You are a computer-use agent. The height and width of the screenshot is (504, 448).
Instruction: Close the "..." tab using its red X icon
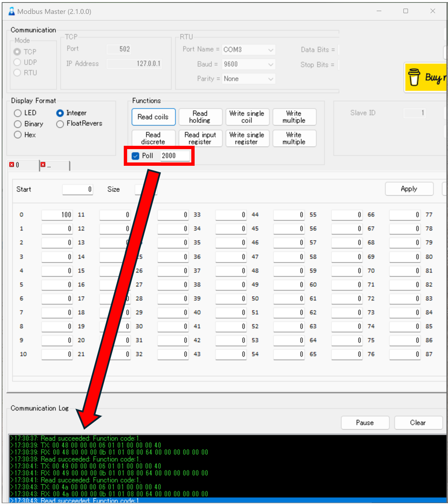point(43,165)
